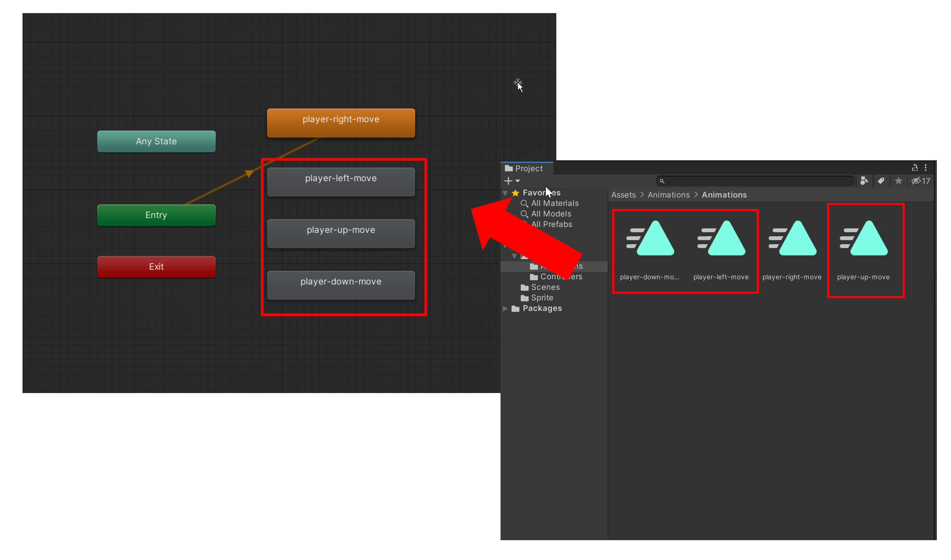The image size is (951, 560).
Task: Select the Any State node
Action: tap(156, 141)
